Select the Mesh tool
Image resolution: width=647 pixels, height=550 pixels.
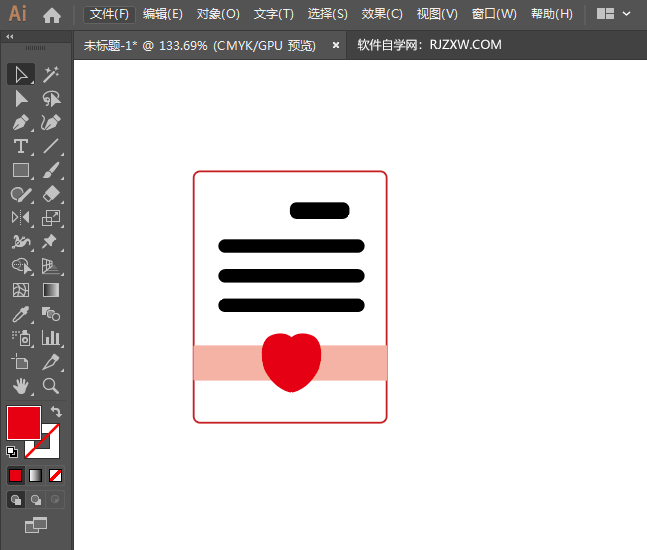click(21, 290)
